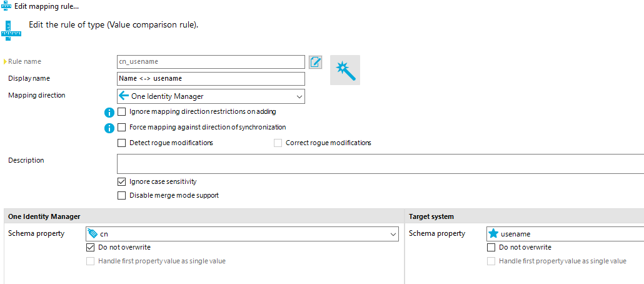Screen dimensions: 644x284
Task: Click the Value comparison rule heading text
Action: point(113,24)
